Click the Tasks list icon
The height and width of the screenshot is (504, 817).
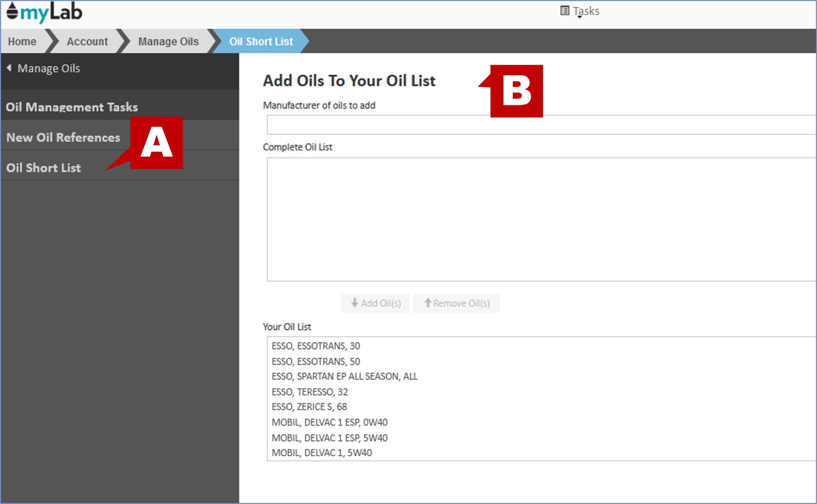click(564, 11)
